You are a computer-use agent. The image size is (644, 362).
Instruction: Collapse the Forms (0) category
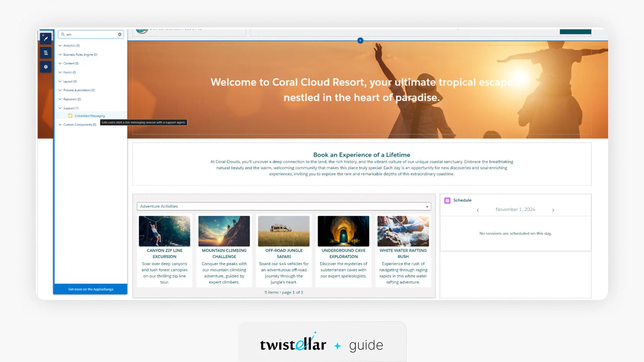[x=60, y=72]
